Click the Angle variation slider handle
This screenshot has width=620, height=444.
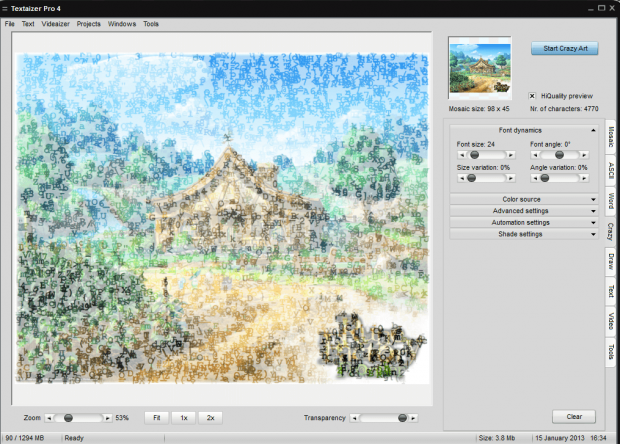[545, 178]
